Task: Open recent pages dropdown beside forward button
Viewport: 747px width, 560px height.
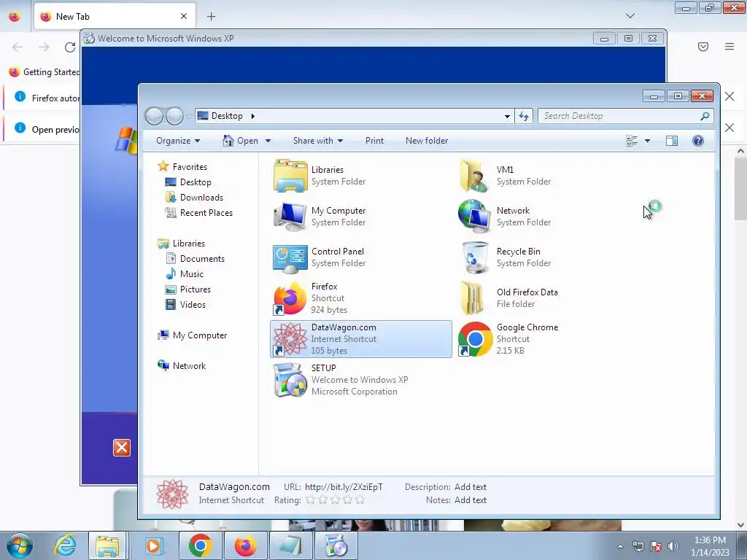Action: [x=189, y=116]
